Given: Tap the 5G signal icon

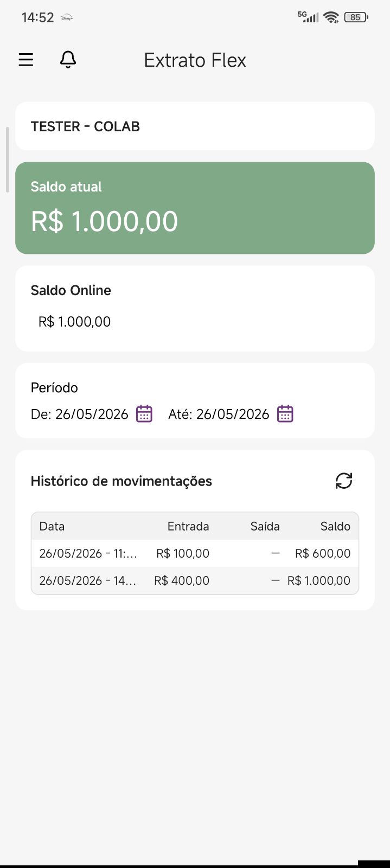Looking at the screenshot, I should tap(308, 17).
